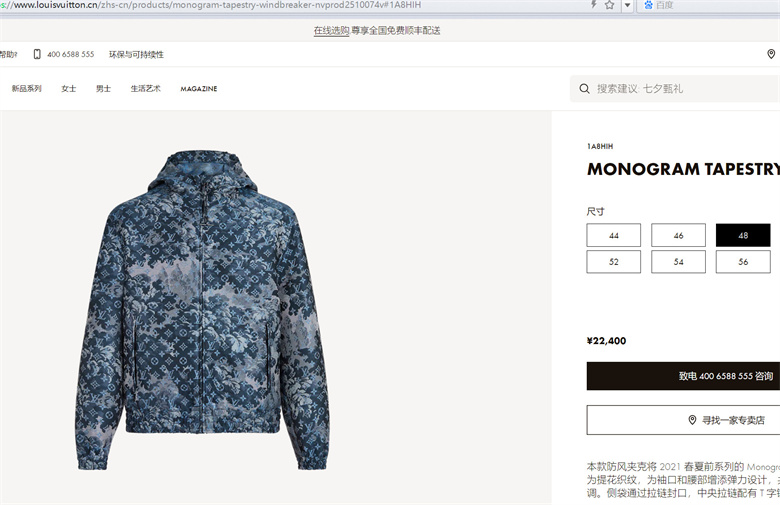Open the 女士 menu

(x=69, y=89)
